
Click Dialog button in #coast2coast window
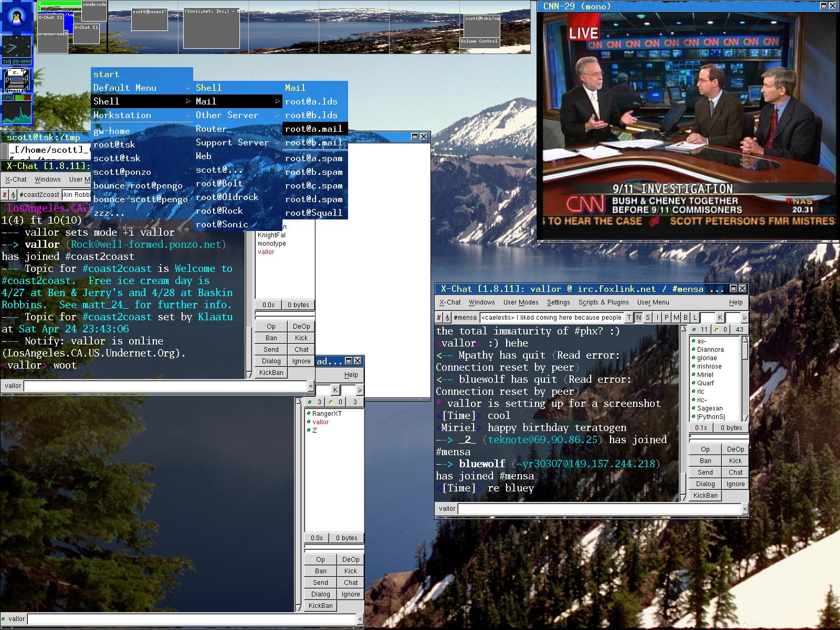tap(271, 361)
